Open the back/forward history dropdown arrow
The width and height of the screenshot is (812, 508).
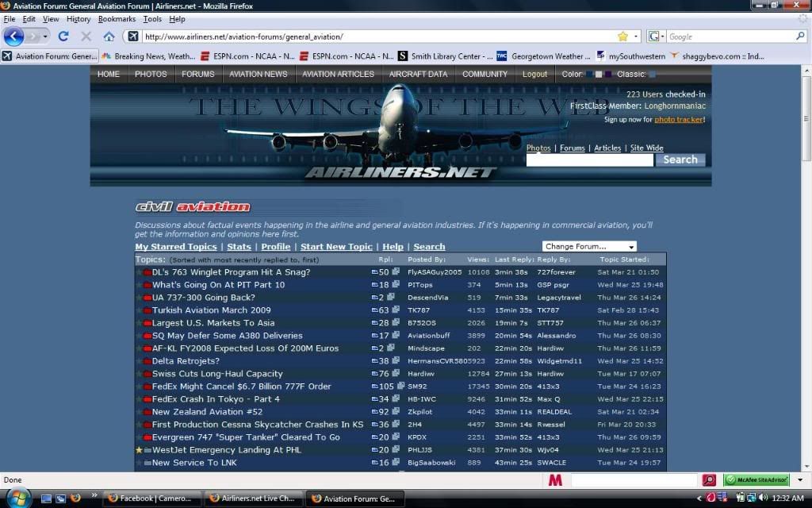[x=45, y=37]
